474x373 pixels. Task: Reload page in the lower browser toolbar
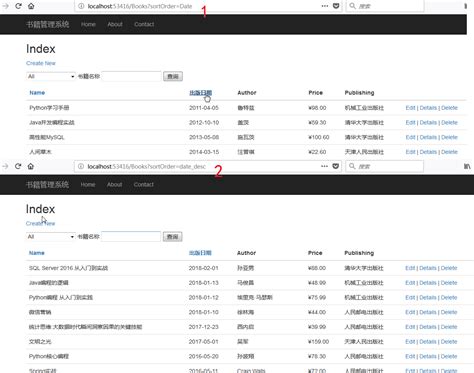click(18, 166)
